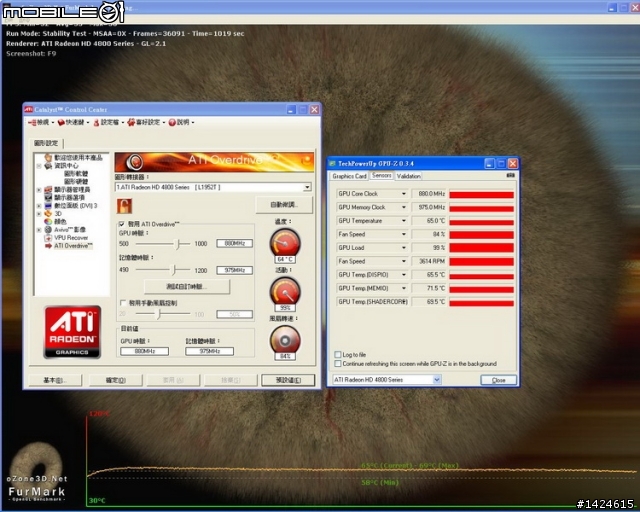This screenshot has width=640, height=512.
Task: Toggle the Enable ATI Overdrive checkbox
Action: point(122,224)
